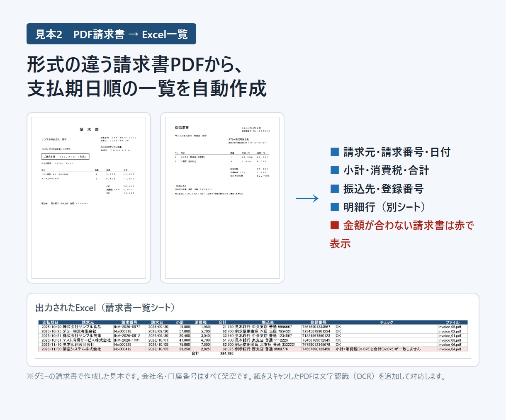Open the left 請求書 PDF thumbnail
The image size is (506, 420).
tap(89, 198)
